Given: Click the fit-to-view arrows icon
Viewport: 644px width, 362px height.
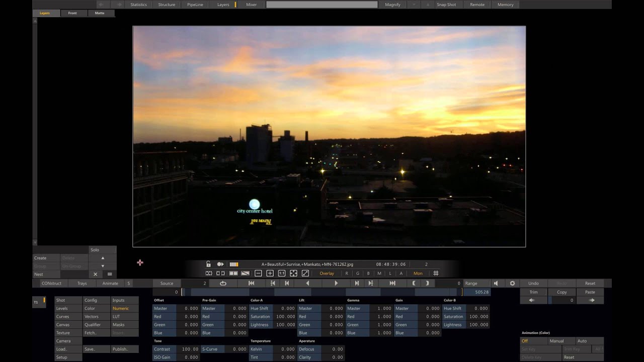Looking at the screenshot, I should click(293, 274).
